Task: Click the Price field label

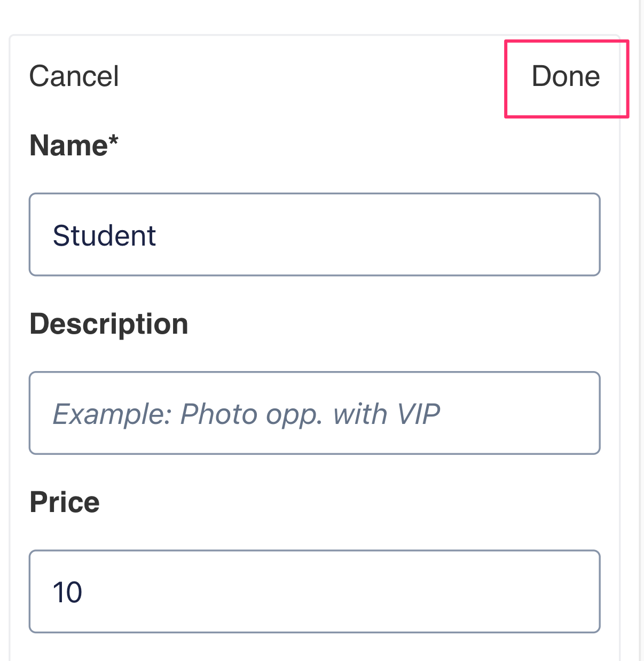Action: click(65, 502)
